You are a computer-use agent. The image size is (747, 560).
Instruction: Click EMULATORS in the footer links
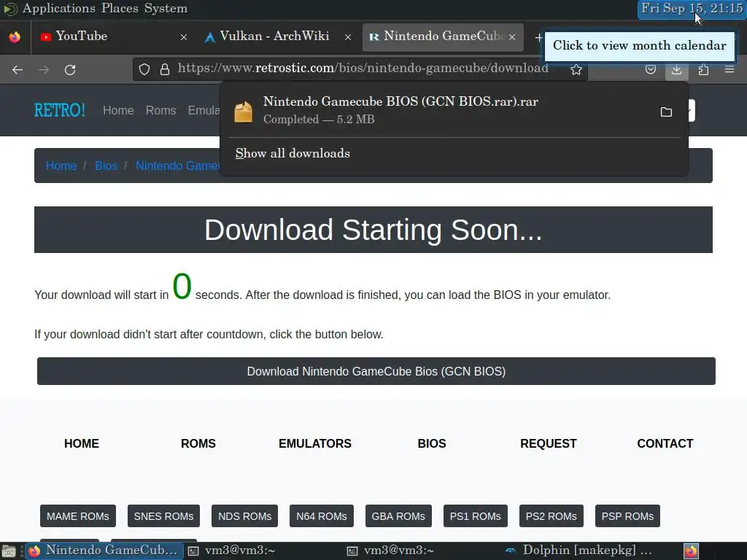tap(315, 444)
